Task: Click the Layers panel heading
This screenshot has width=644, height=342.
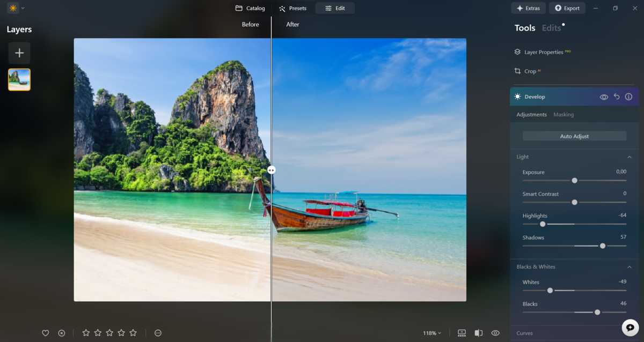Action: click(19, 29)
